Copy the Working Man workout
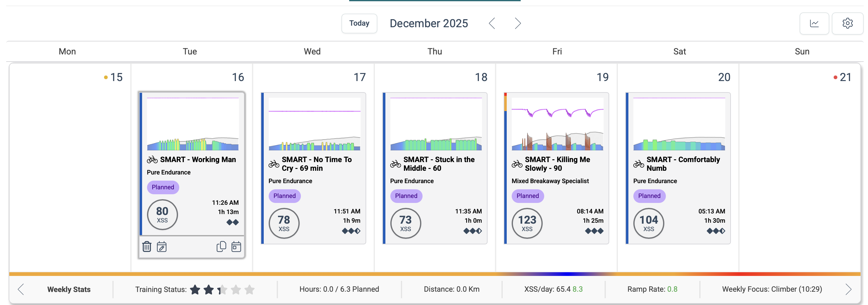This screenshot has width=868, height=305. pos(221,247)
